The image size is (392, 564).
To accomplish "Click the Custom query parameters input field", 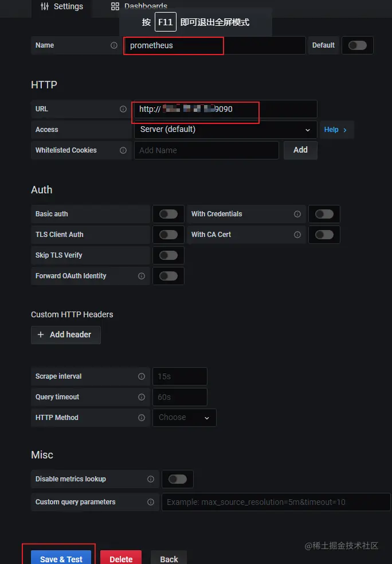I will pos(276,502).
